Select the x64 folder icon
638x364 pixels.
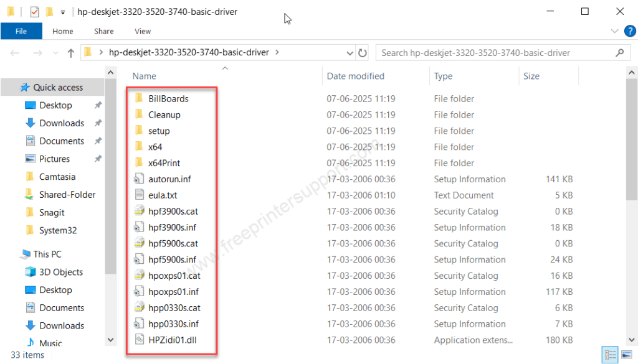(x=139, y=147)
